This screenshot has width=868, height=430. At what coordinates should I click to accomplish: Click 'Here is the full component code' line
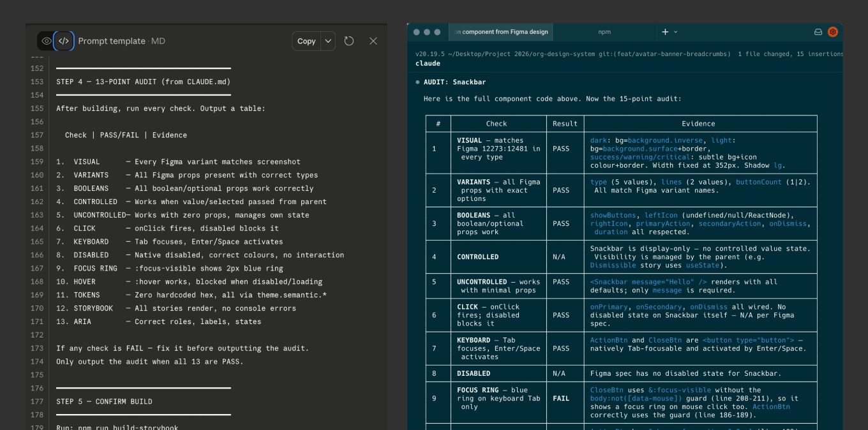[x=553, y=99]
